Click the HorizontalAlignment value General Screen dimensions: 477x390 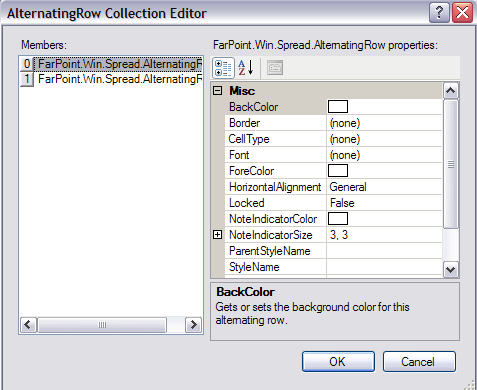[x=348, y=187]
